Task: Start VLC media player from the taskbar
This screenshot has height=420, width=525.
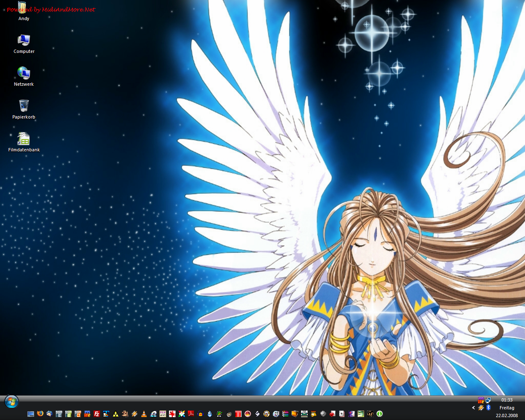Action: coord(144,414)
